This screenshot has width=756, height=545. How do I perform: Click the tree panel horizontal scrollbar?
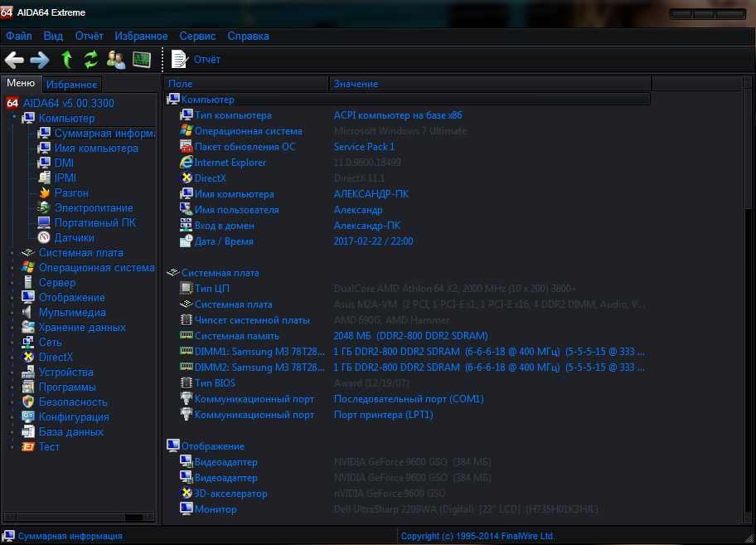(79, 517)
